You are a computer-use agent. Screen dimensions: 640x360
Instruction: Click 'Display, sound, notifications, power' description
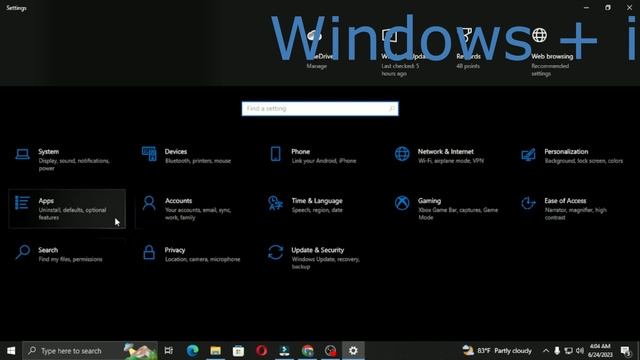74,164
